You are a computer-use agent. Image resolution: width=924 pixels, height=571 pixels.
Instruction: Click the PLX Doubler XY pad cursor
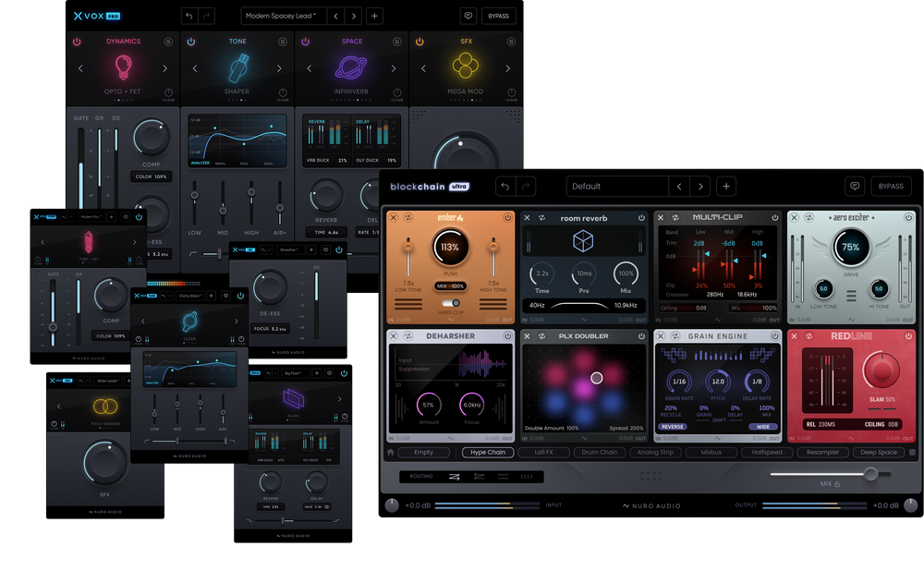tap(597, 377)
